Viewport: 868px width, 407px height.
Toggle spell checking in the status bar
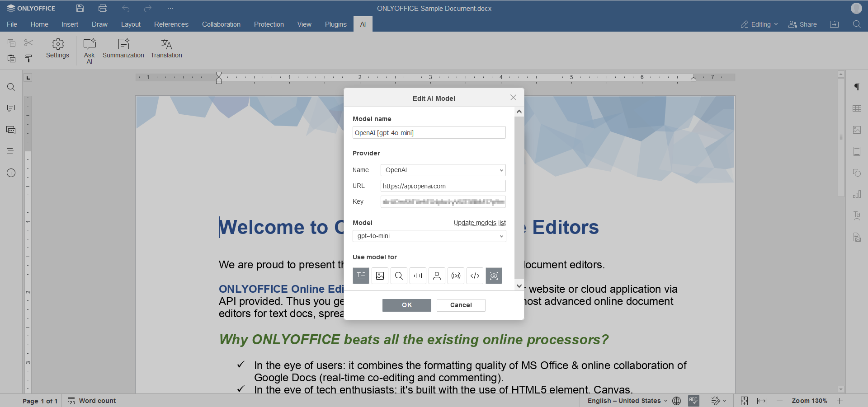693,401
